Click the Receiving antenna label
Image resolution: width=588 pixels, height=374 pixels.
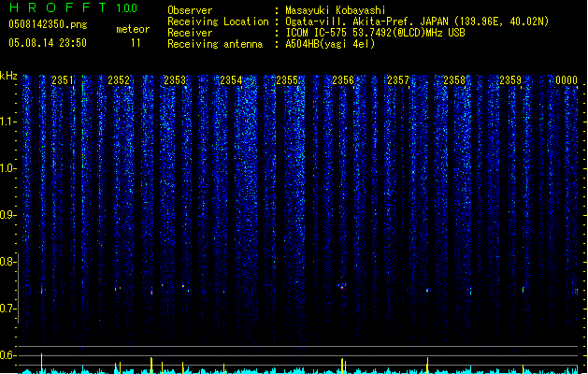[215, 44]
